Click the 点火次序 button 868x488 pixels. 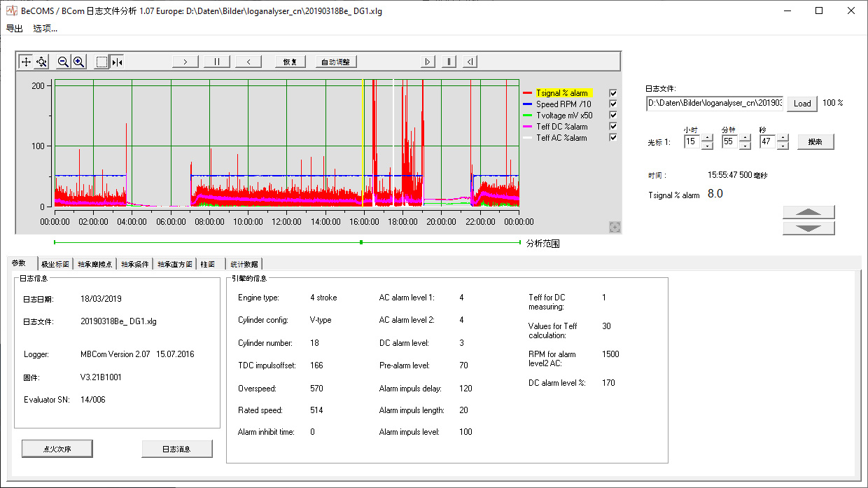pos(57,449)
